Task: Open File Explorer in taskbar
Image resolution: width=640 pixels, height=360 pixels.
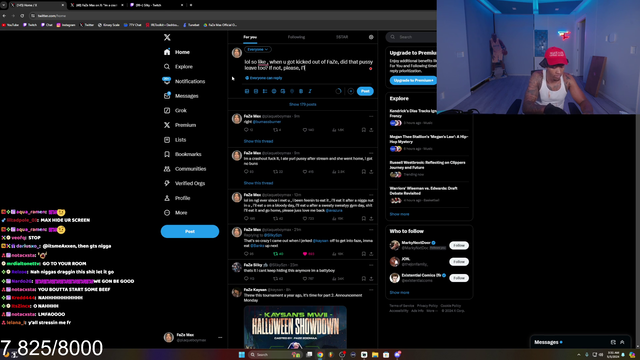Action: pos(375,355)
